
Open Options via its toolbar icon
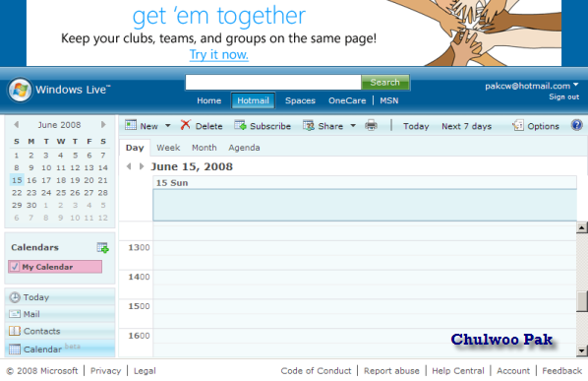[x=518, y=125]
